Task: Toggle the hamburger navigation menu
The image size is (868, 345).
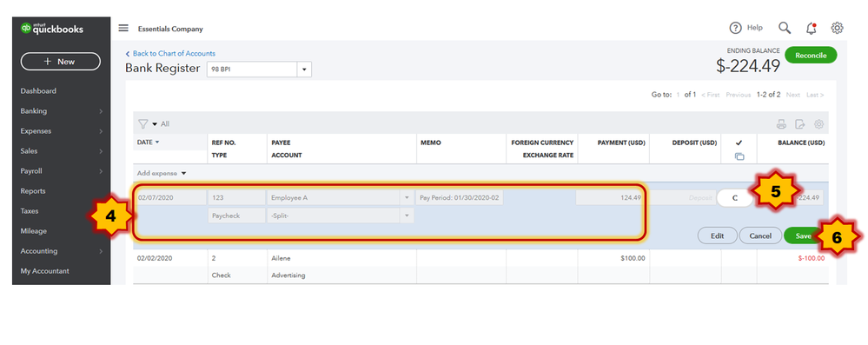Action: [123, 28]
